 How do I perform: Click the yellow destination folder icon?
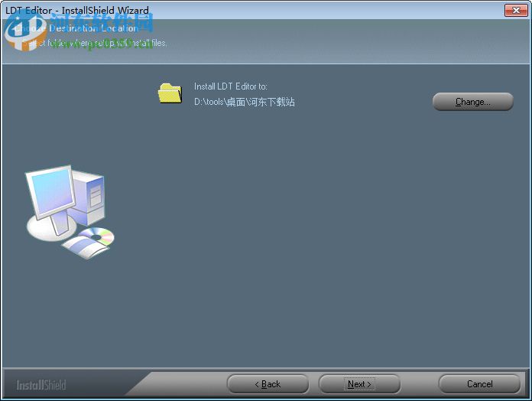(x=170, y=93)
